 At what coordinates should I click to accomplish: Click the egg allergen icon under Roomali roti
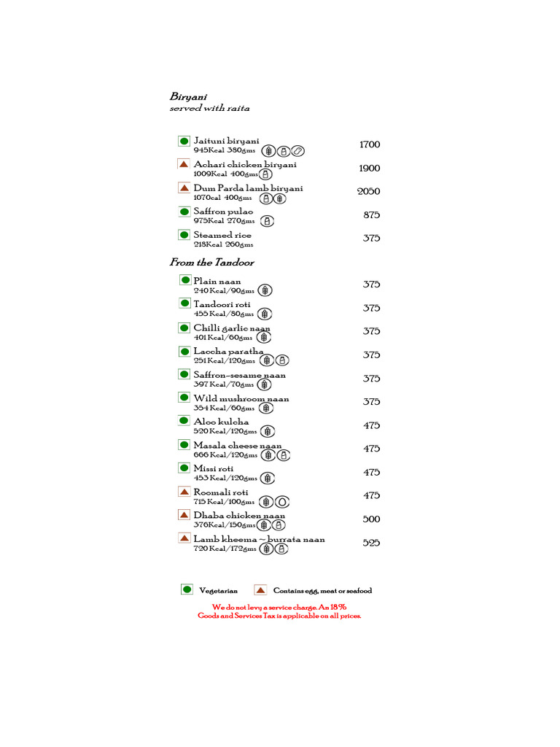point(282,502)
